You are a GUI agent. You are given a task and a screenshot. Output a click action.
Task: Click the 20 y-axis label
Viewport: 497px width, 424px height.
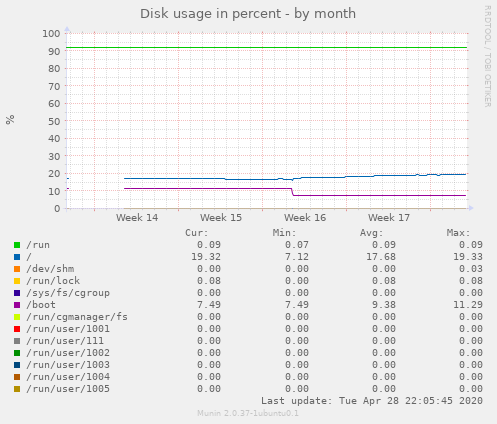coord(54,174)
